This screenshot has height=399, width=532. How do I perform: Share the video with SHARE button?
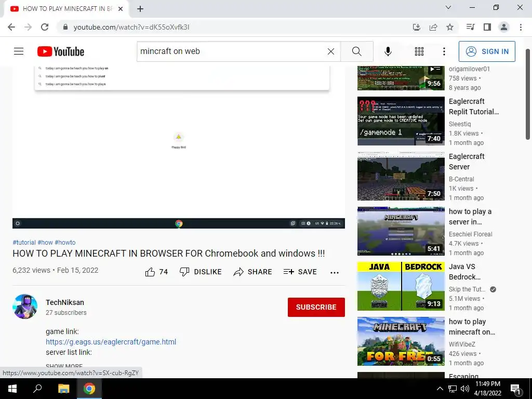pyautogui.click(x=253, y=272)
